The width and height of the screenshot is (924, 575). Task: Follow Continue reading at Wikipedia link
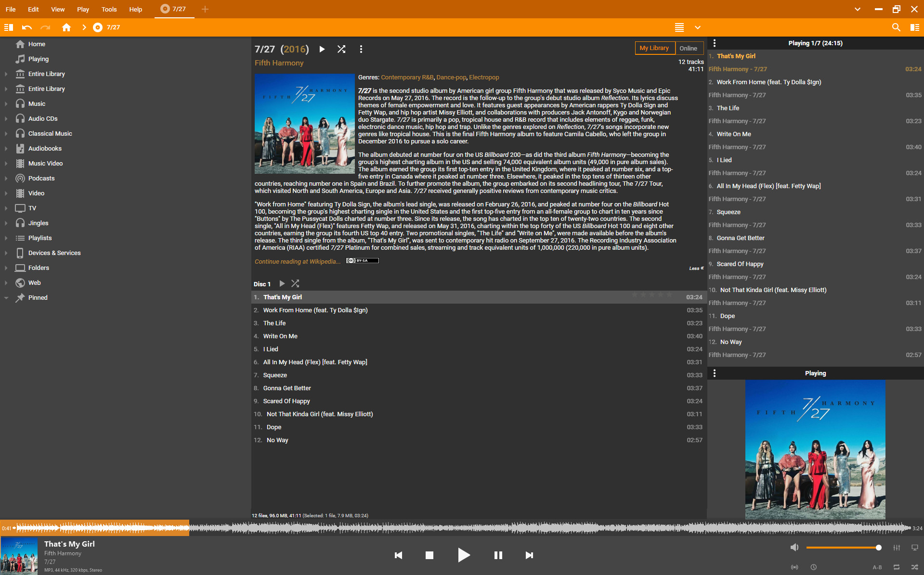click(297, 261)
